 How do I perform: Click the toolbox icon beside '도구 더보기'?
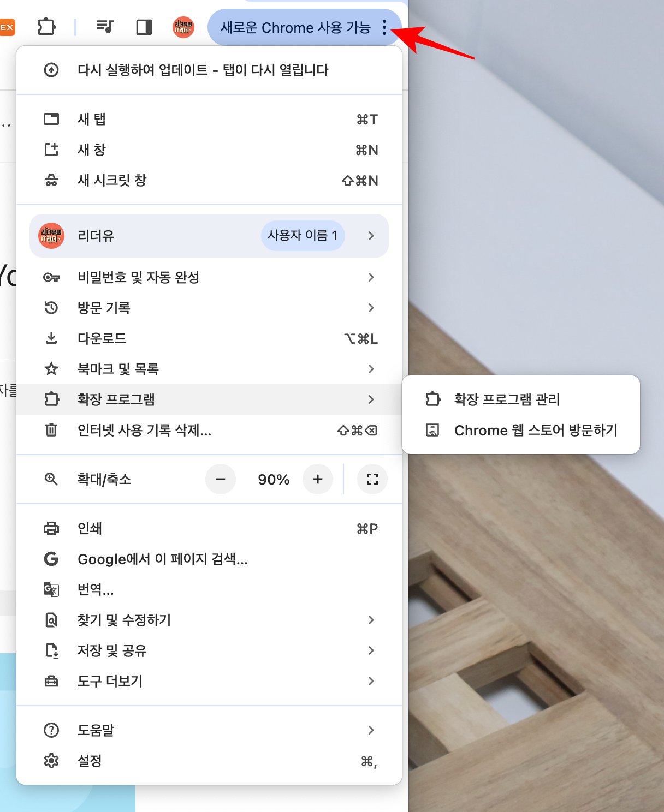(51, 681)
